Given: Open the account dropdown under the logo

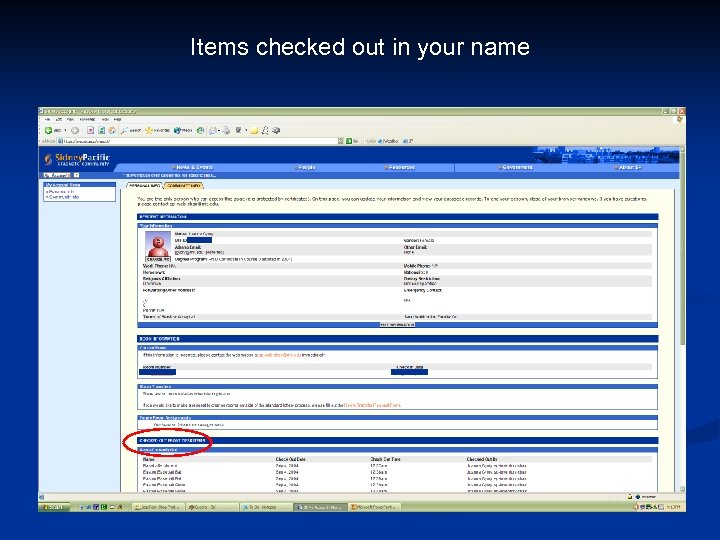Looking at the screenshot, I should pyautogui.click(x=61, y=175).
